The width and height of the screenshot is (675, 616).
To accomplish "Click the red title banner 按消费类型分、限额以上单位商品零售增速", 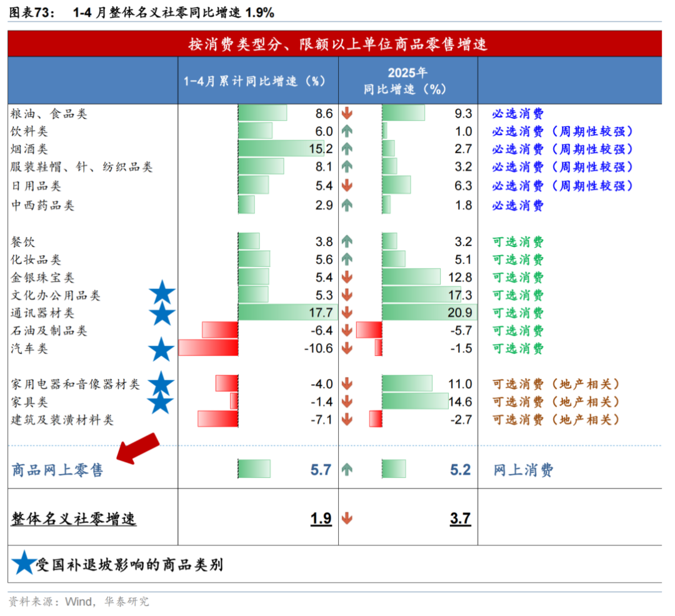I will click(334, 44).
